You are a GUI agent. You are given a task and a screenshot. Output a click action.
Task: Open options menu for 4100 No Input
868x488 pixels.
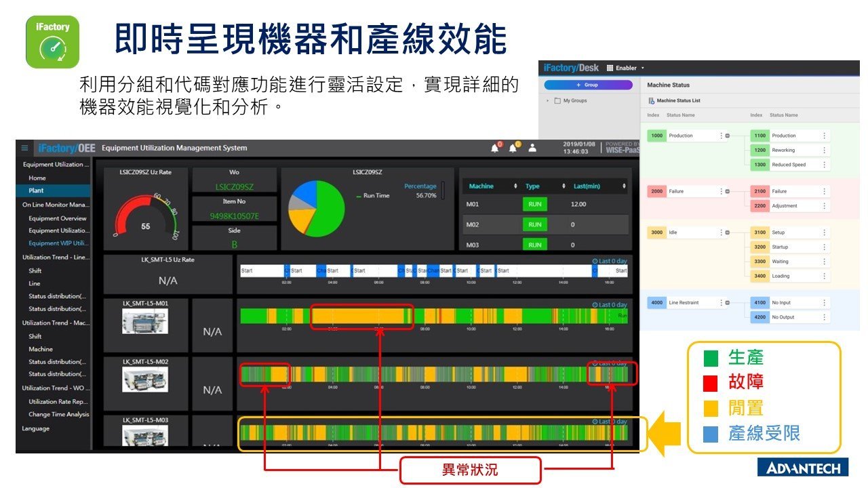(x=825, y=302)
